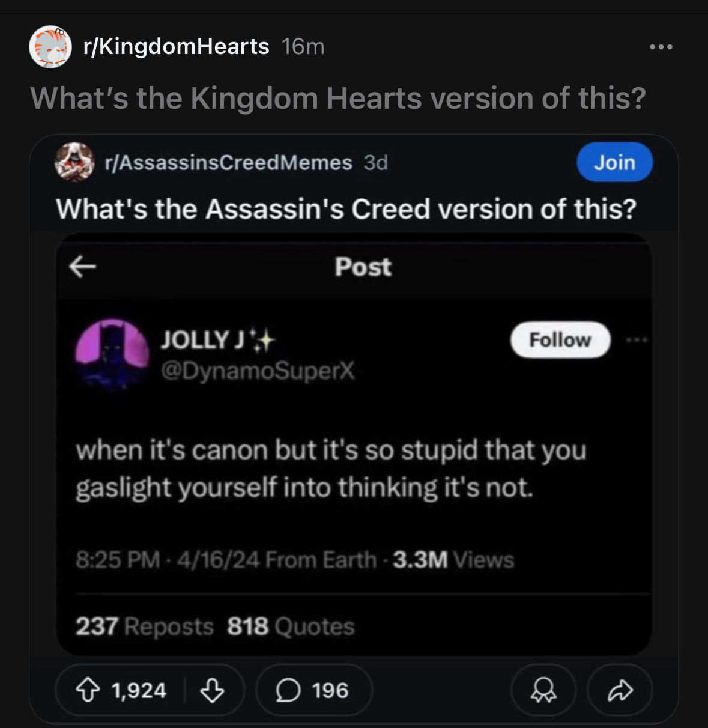Viewport: 708px width, 728px height.
Task: Open the comments with 196 replies
Action: tap(313, 690)
